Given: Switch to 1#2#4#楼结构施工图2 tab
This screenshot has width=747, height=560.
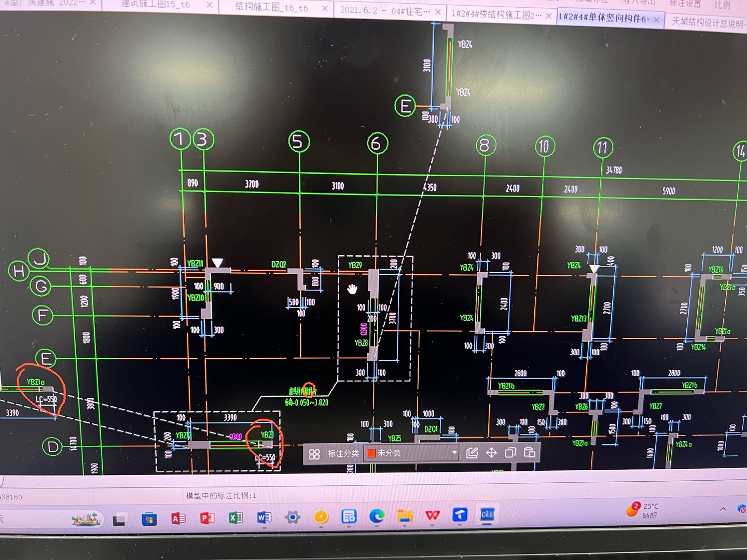Looking at the screenshot, I should (x=496, y=15).
